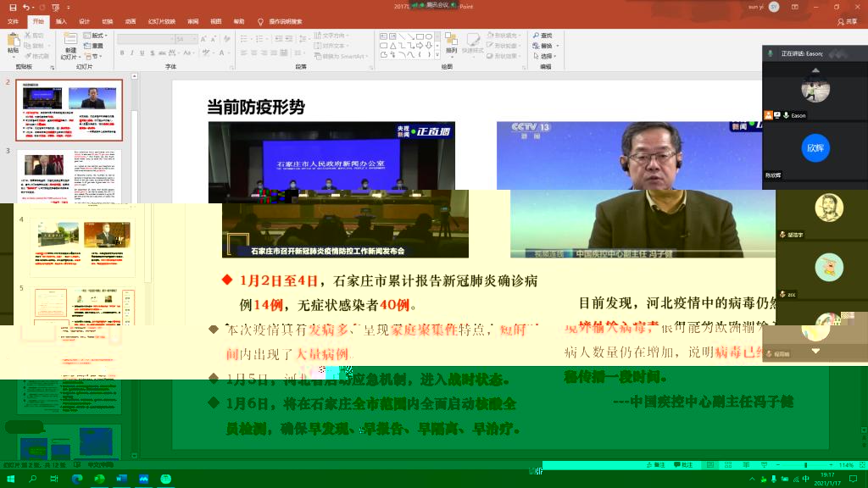Clear all text formatting
Viewport: 868px width, 488px height.
pos(226,39)
